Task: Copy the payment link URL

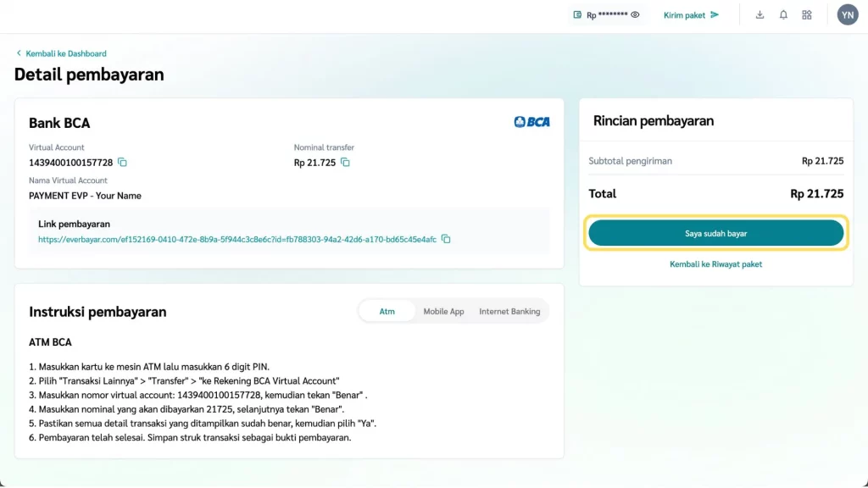Action: pos(446,240)
